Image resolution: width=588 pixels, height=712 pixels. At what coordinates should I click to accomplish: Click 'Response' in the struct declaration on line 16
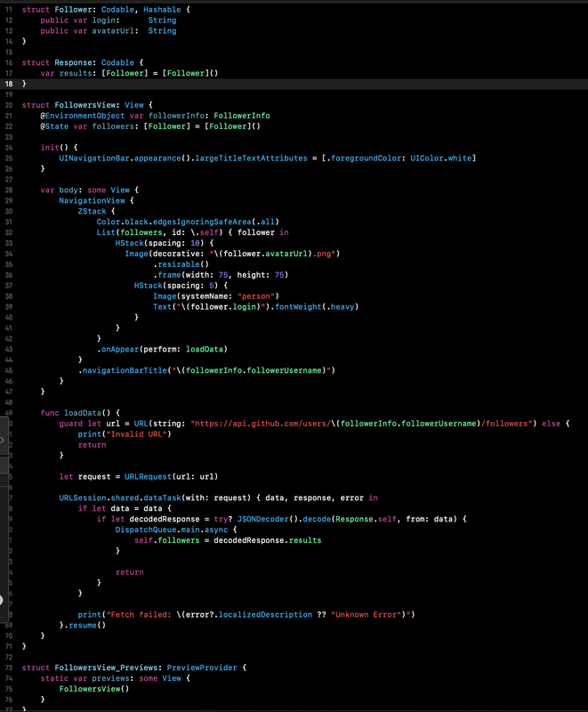point(74,62)
